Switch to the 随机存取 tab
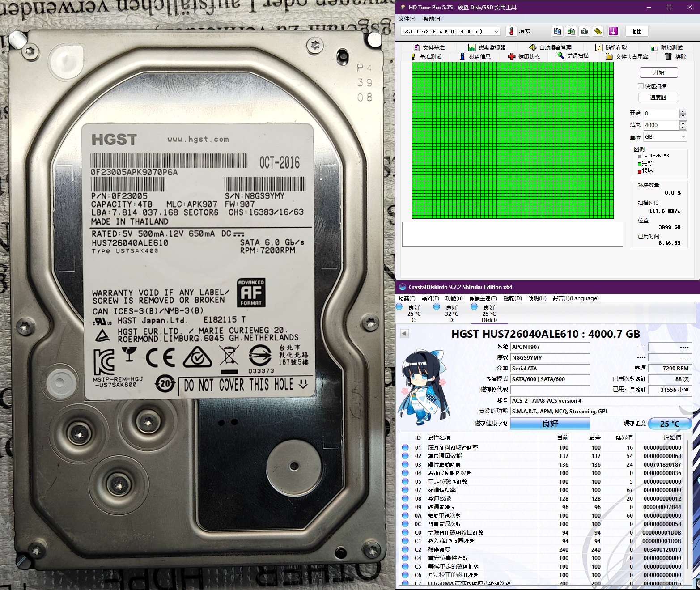The width and height of the screenshot is (700, 590). point(611,47)
